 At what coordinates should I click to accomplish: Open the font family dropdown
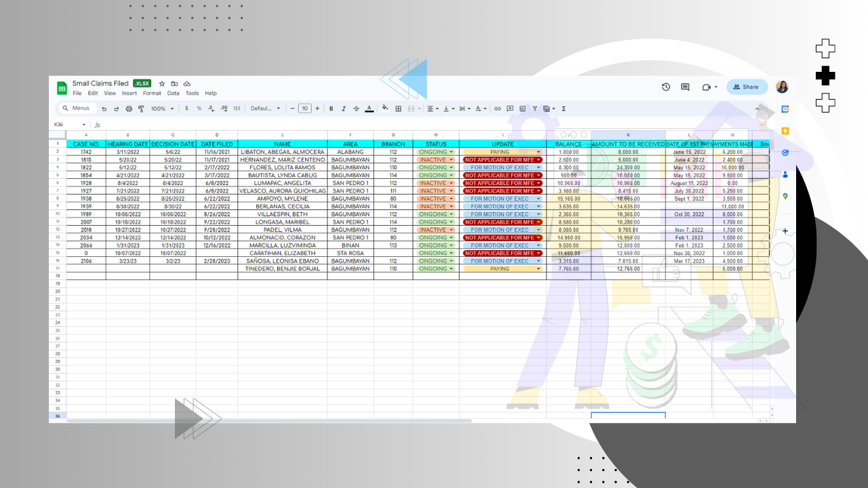pos(265,108)
